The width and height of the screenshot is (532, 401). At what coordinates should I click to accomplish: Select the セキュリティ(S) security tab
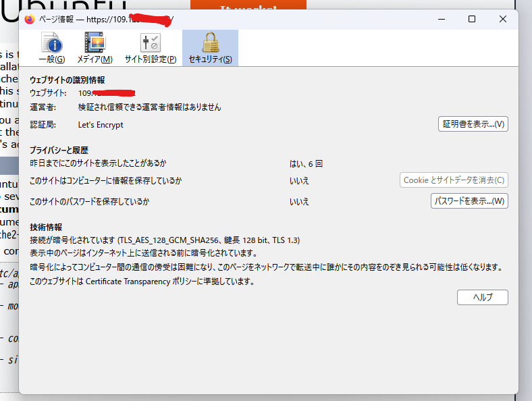tap(211, 48)
